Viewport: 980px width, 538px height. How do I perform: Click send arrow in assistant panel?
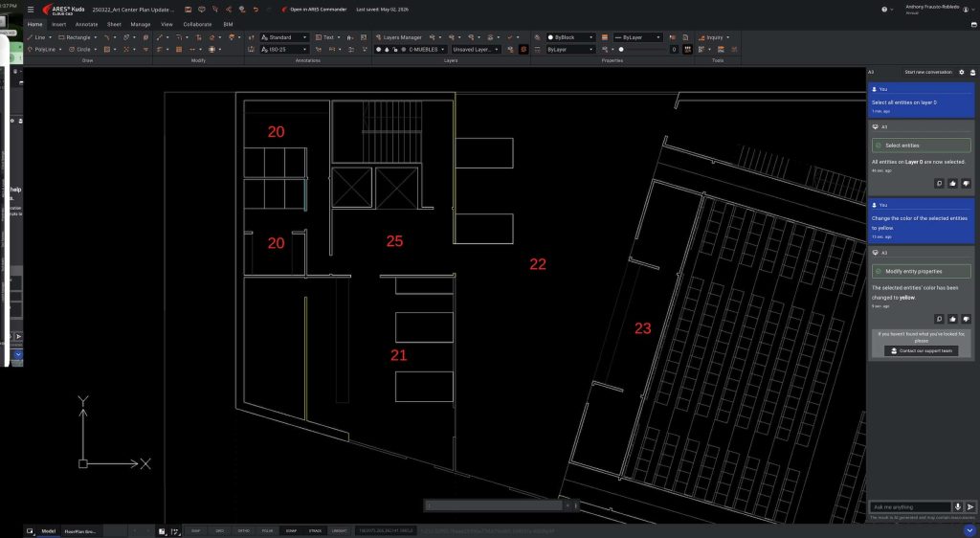point(970,506)
